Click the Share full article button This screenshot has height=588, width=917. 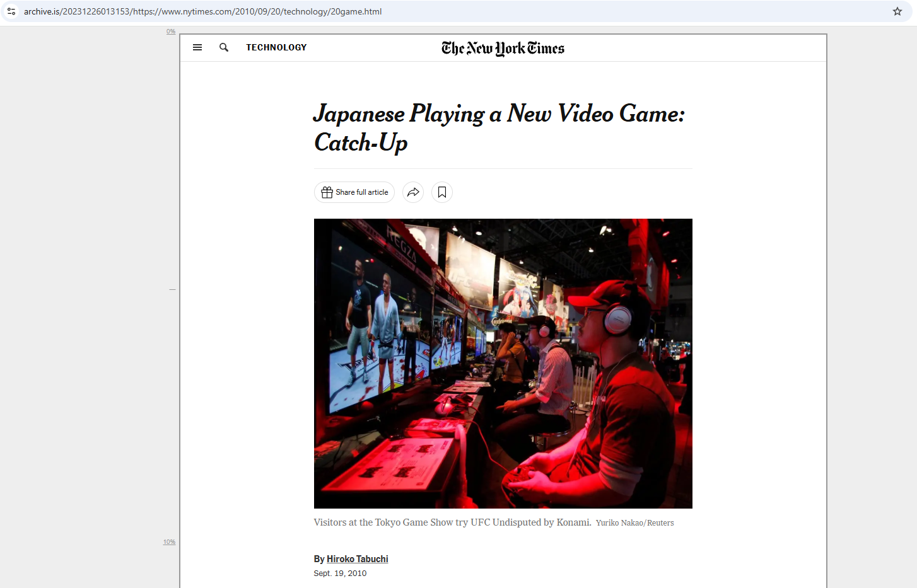354,192
